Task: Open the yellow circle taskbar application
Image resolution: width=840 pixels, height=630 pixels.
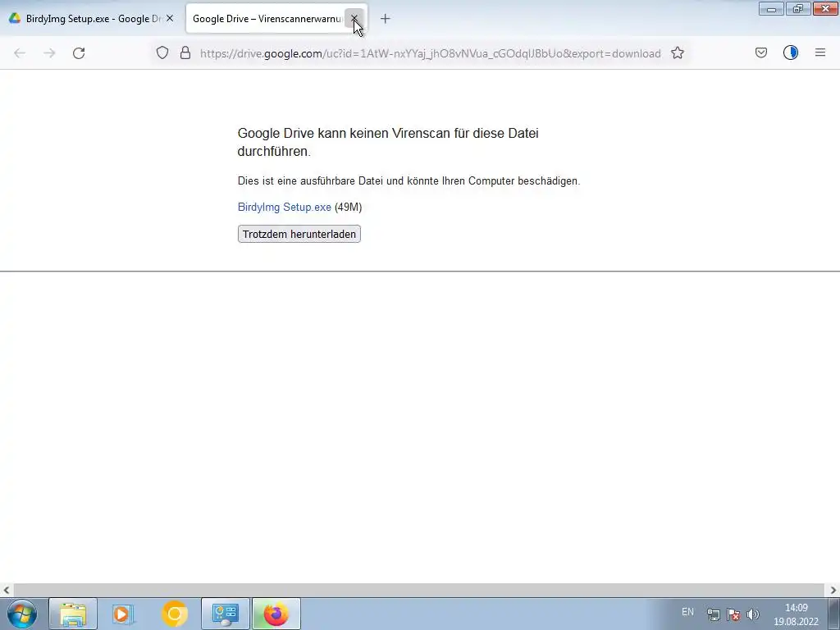Action: [174, 614]
